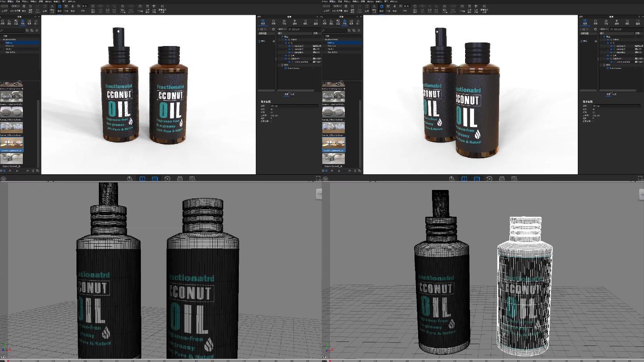Open the Environment project tab, left window

click(284, 22)
